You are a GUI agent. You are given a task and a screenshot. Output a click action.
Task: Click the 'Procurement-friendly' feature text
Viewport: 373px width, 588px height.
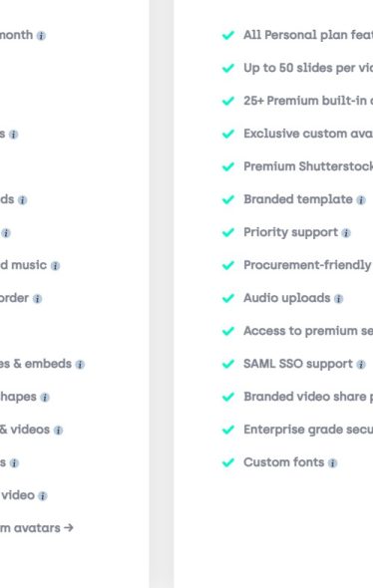(307, 265)
